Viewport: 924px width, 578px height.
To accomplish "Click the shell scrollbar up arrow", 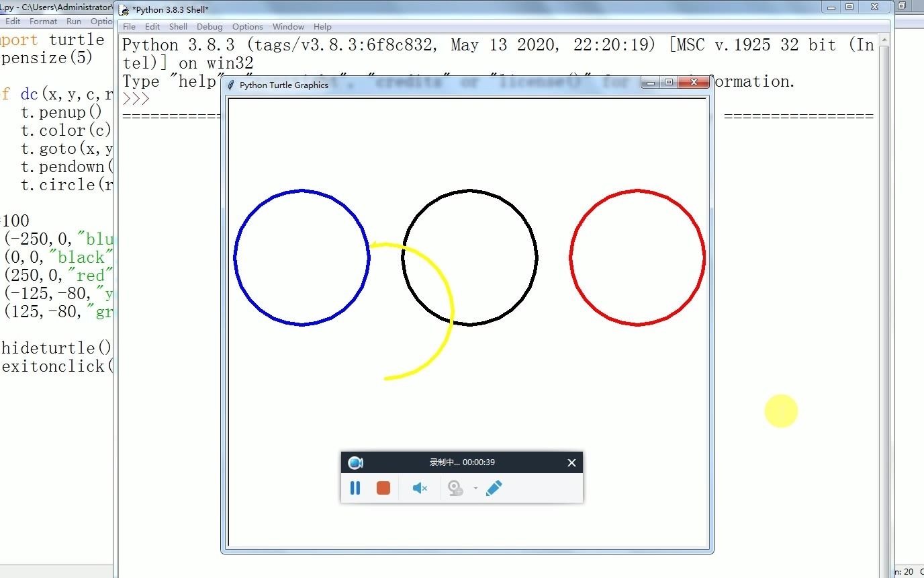I will point(884,40).
